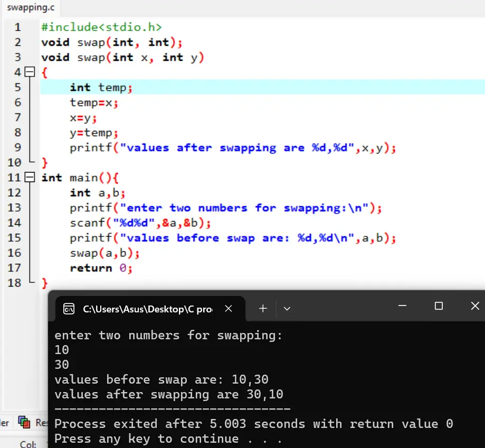Click 'Press any key to continue' text

pos(168,439)
